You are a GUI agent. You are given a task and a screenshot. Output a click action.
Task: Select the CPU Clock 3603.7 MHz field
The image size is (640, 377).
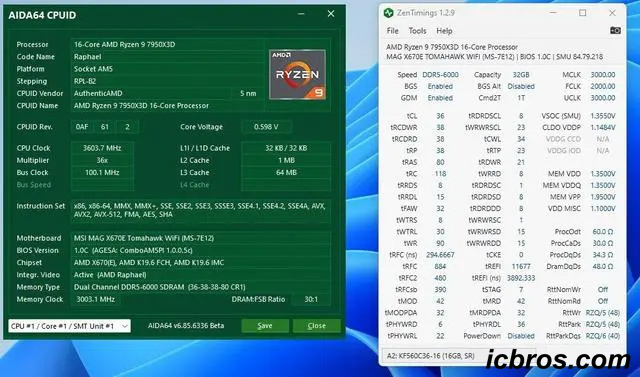[x=102, y=148]
